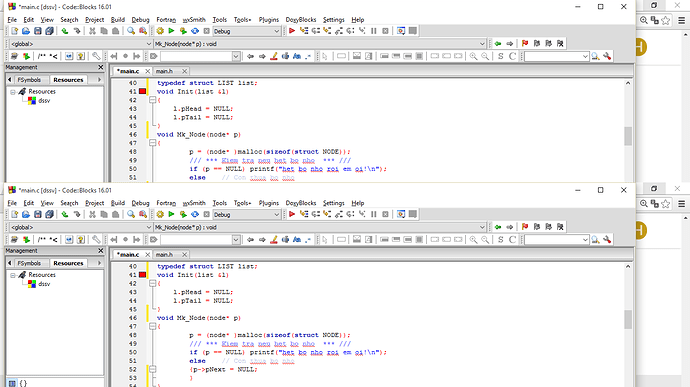The height and width of the screenshot is (387, 690).
Task: Switch to the main.h tab in the lower editor
Action: [x=164, y=254]
